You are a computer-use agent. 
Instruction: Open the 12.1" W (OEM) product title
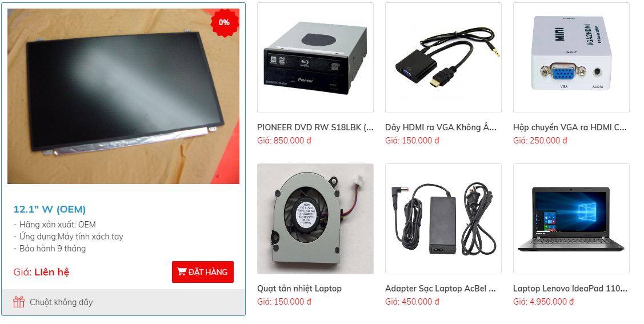tap(50, 209)
